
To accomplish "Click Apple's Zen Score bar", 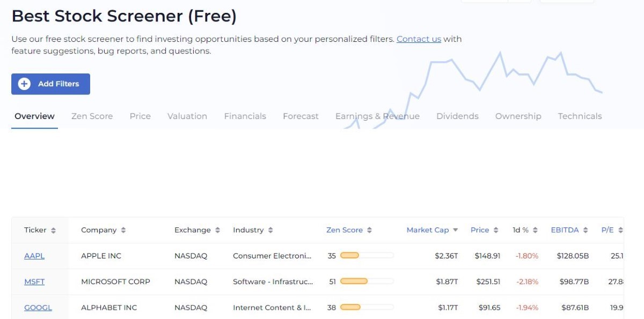I will 367,256.
